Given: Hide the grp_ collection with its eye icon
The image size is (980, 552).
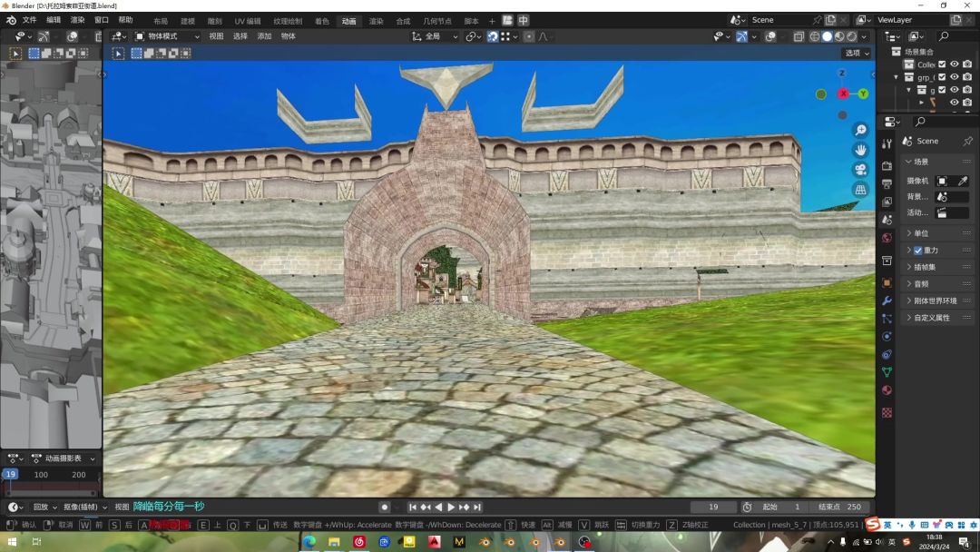Looking at the screenshot, I should 954,77.
